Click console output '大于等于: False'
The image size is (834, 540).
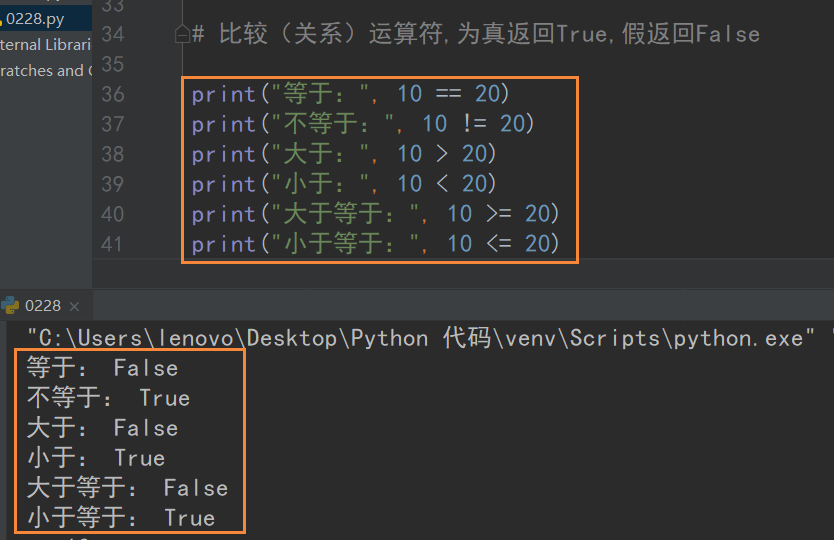[128, 488]
